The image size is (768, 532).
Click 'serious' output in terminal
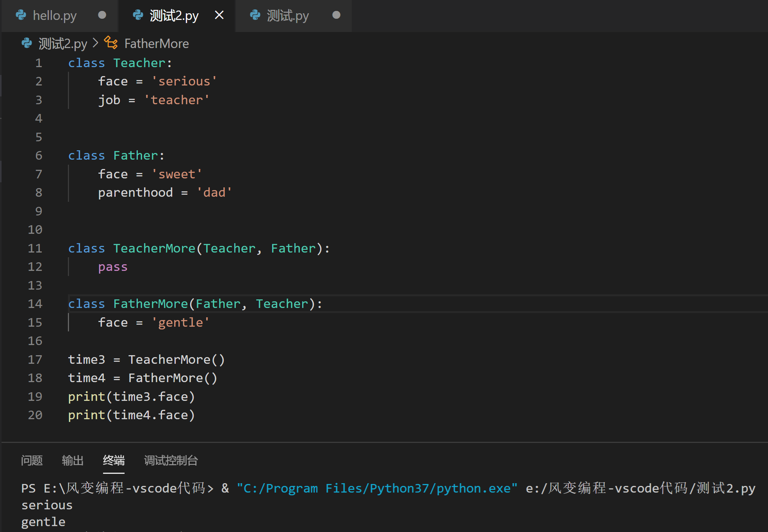(47, 505)
